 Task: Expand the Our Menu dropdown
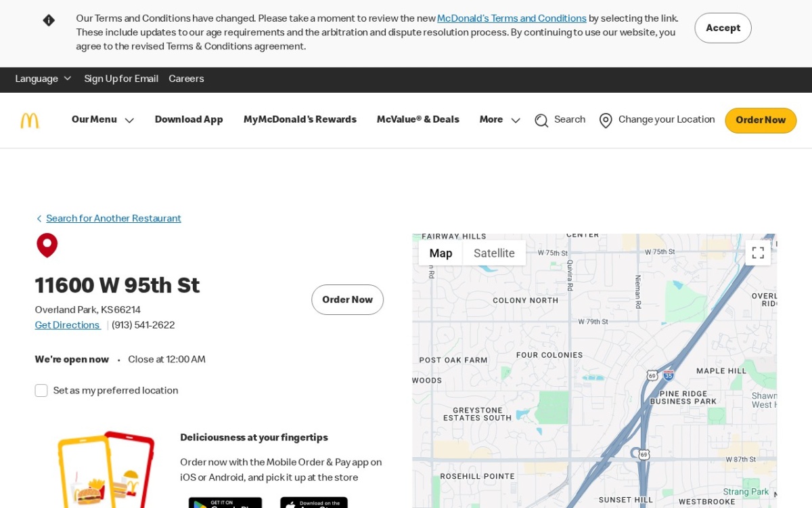[x=103, y=120]
